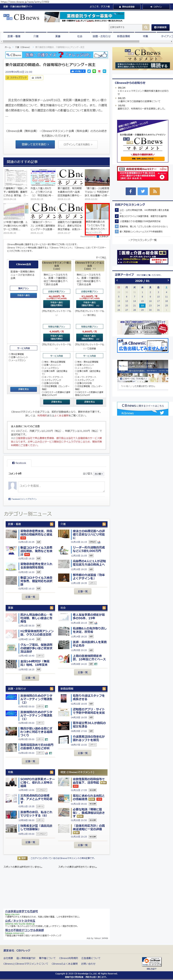Click the search magnifier icon button
This screenshot has width=173, height=980.
pos(146,27)
